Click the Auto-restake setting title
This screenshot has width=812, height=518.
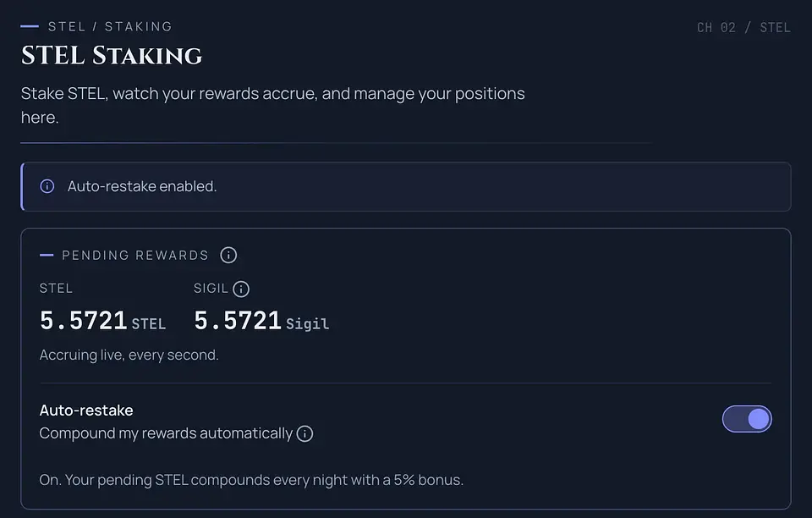point(86,411)
